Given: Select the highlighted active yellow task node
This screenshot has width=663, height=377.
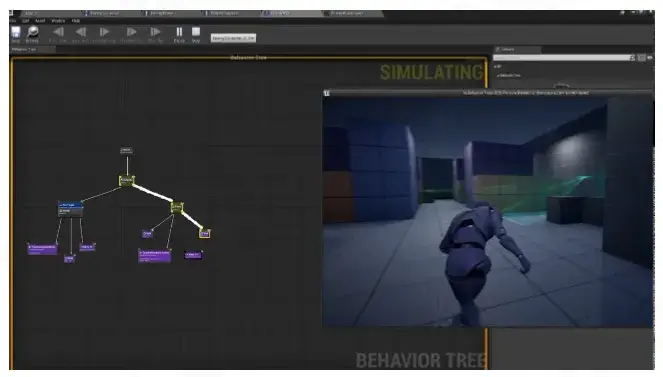Looking at the screenshot, I should (x=205, y=233).
